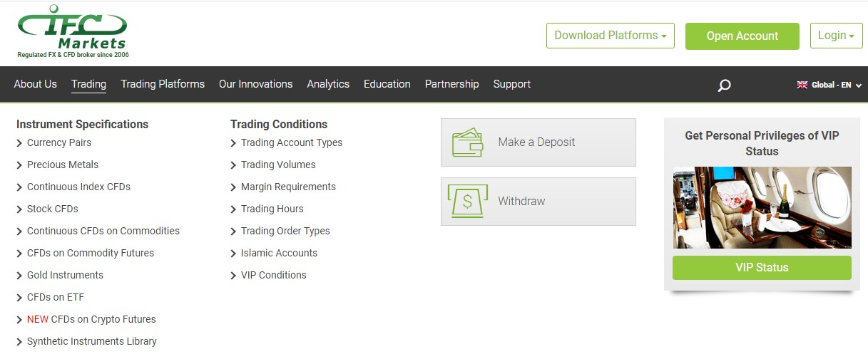868x354 pixels.
Task: Click the dollar icon beside Withdraw
Action: pos(467,202)
